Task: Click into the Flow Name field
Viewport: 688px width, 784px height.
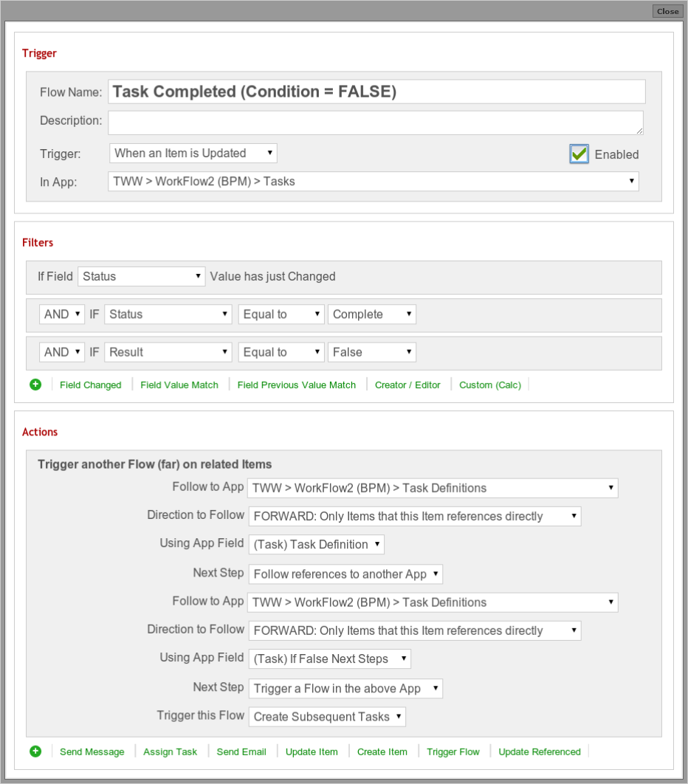Action: [x=376, y=92]
